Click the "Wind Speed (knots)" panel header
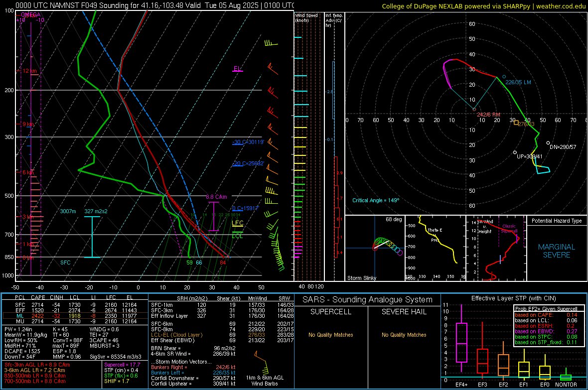The height and width of the screenshot is (390, 588). tap(306, 17)
